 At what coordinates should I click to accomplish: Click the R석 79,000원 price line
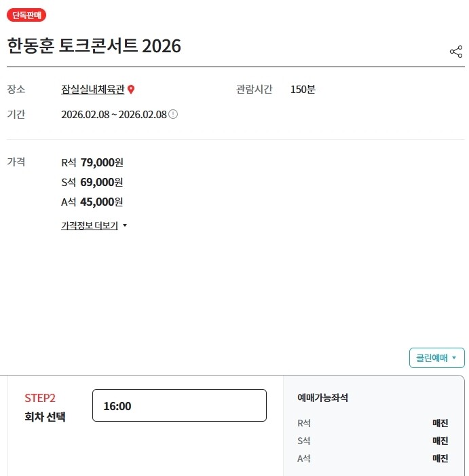click(92, 162)
